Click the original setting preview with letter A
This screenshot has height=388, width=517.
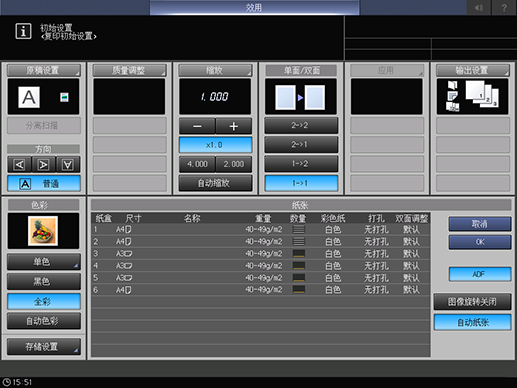[43, 97]
